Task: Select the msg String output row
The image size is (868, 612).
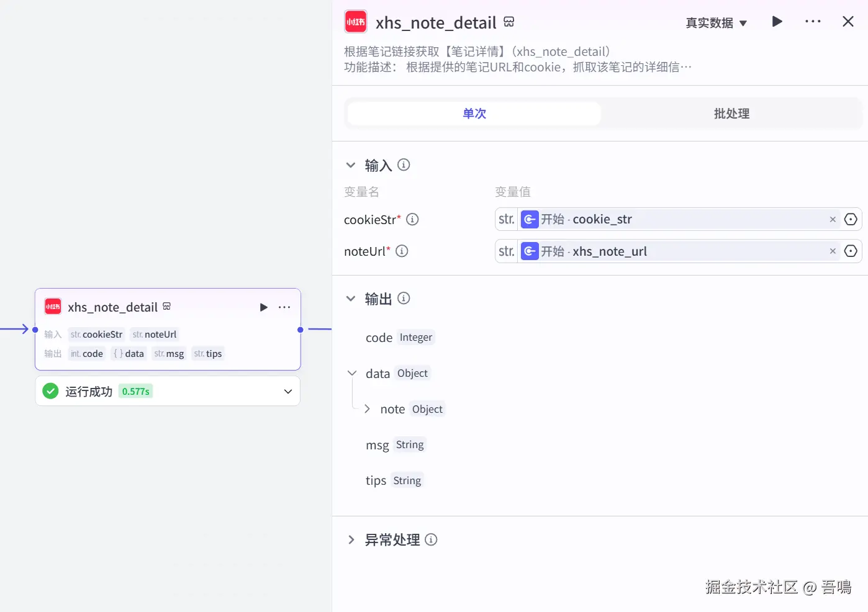Action: 396,445
